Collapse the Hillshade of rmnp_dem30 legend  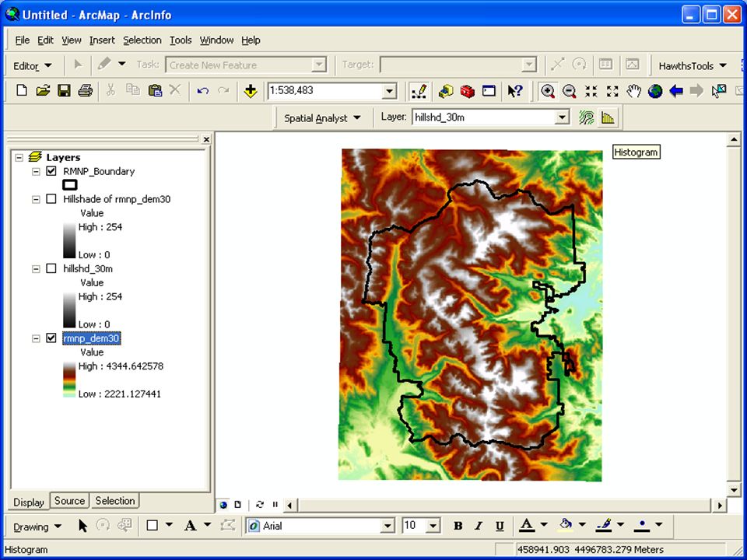[x=36, y=200]
